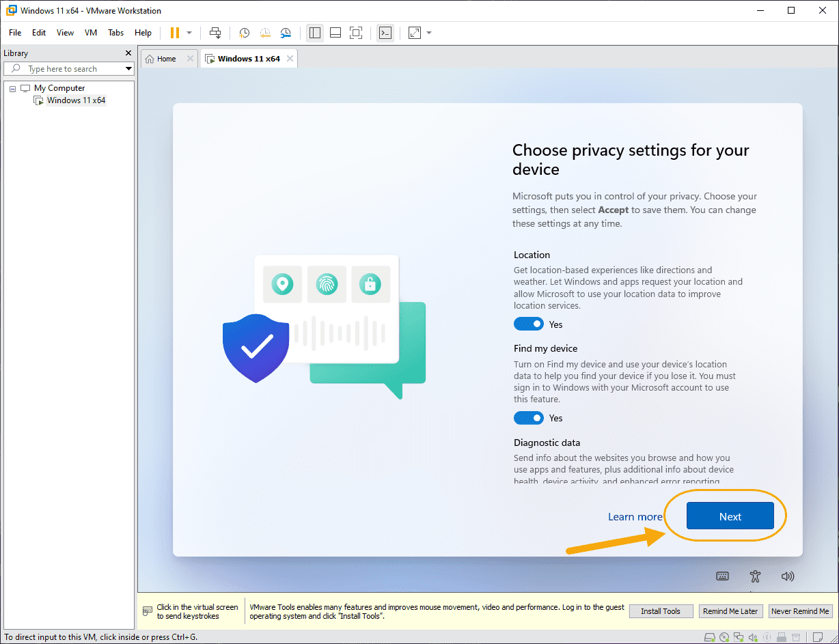Take a snapshot with the clock-plus icon

pos(244,33)
